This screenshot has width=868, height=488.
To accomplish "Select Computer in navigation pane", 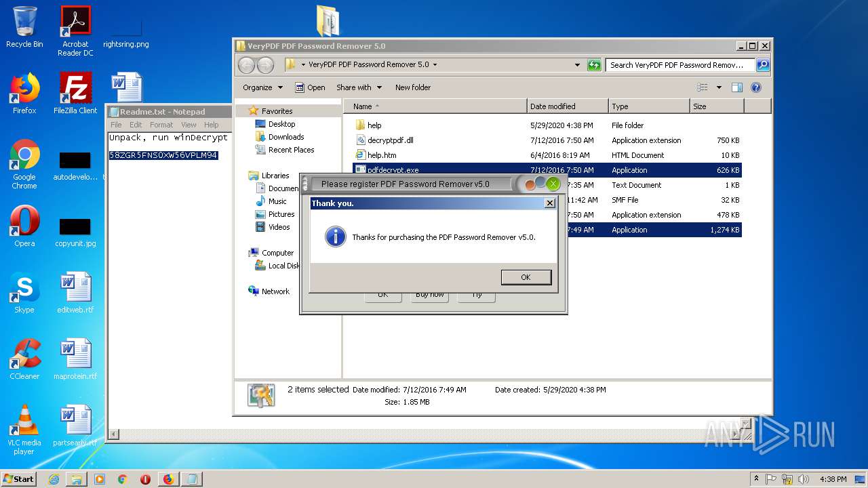I will [277, 253].
